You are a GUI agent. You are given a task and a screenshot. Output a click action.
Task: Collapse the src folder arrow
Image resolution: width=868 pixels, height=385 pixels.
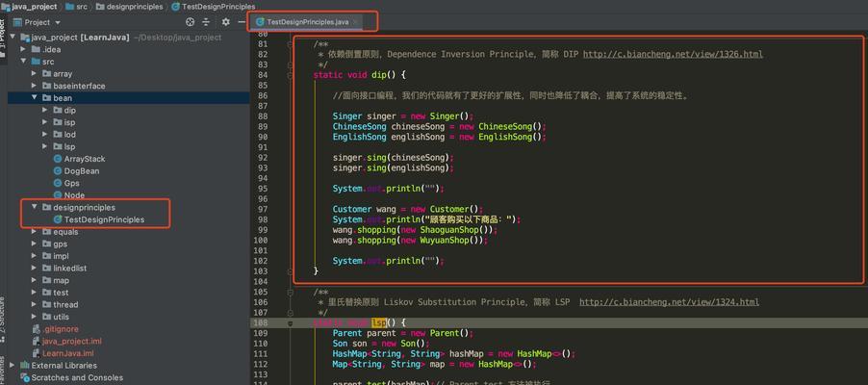click(x=23, y=62)
